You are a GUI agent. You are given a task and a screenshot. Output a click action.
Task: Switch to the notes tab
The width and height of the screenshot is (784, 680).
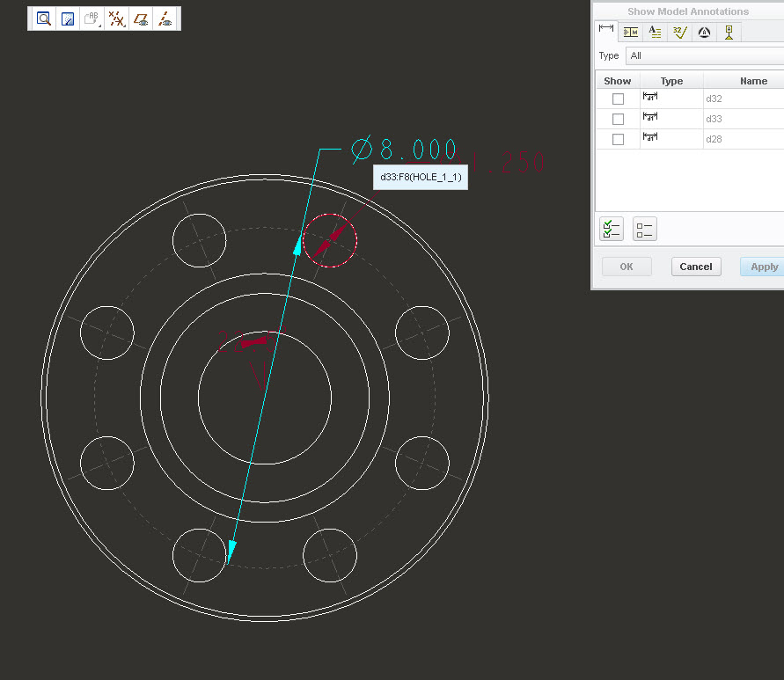(655, 33)
